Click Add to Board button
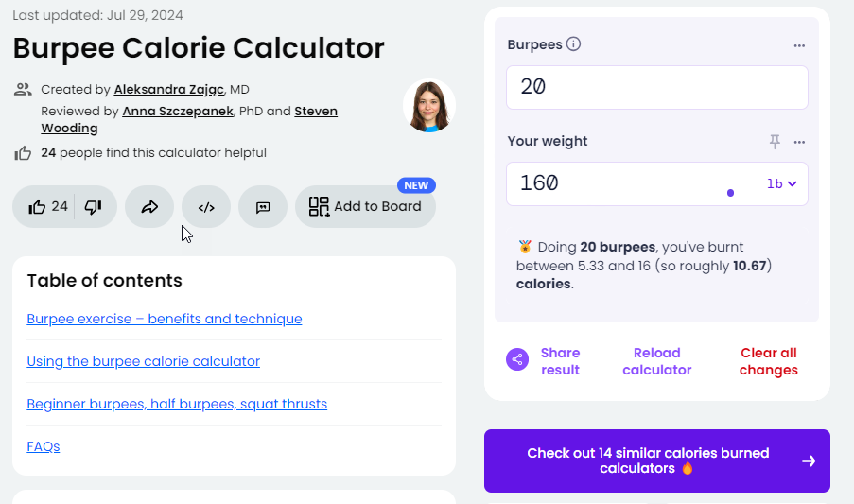The height and width of the screenshot is (504, 854). (x=365, y=206)
